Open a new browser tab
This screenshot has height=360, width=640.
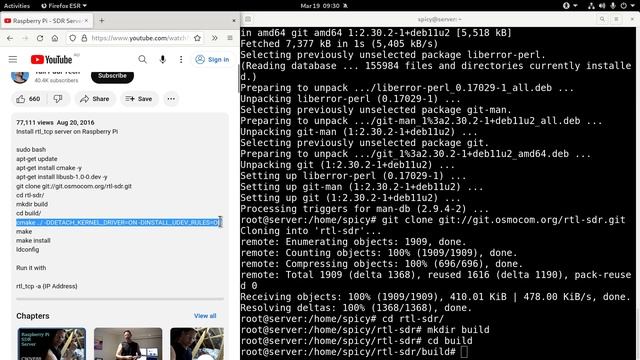(x=102, y=20)
